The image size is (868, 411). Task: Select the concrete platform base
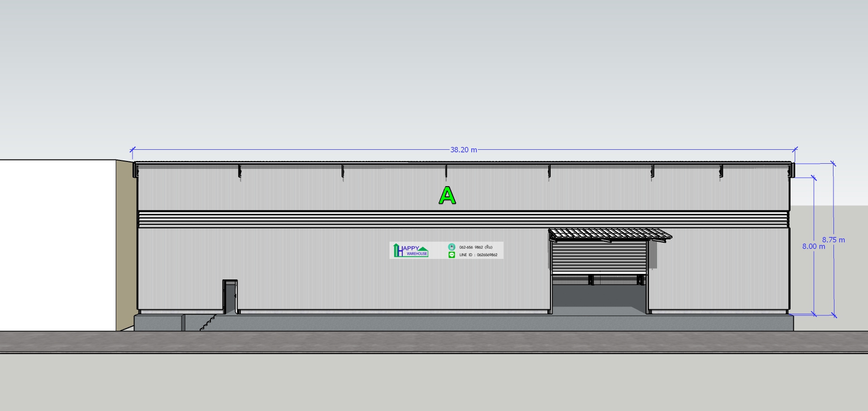[x=467, y=323]
